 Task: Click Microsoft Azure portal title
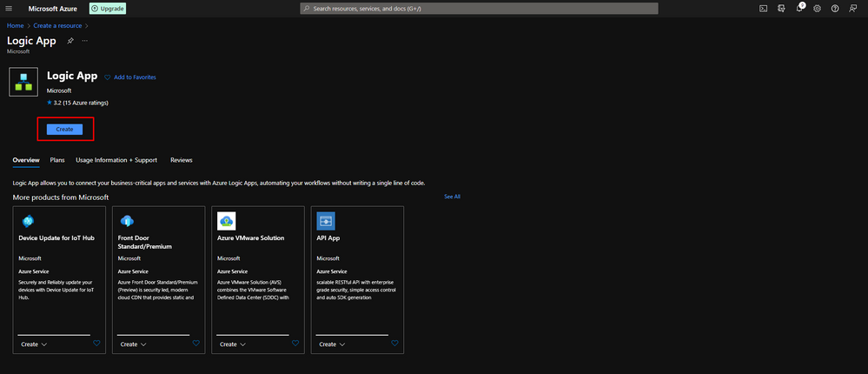click(53, 9)
